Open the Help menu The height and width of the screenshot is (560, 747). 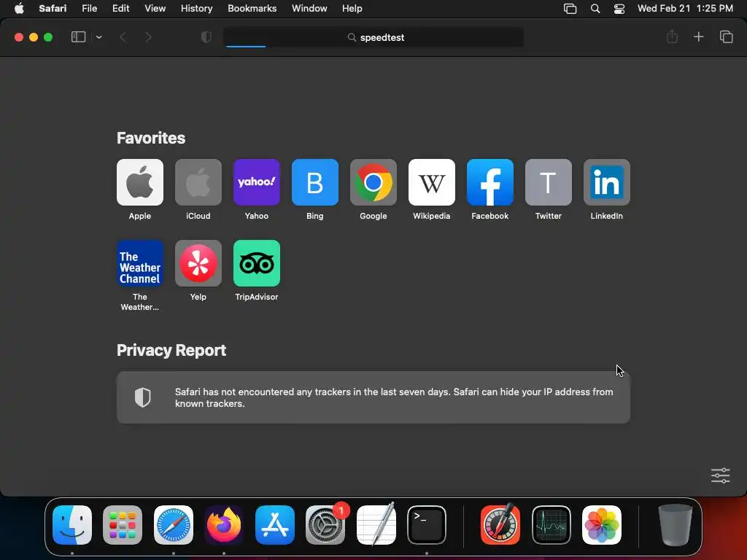pyautogui.click(x=352, y=9)
